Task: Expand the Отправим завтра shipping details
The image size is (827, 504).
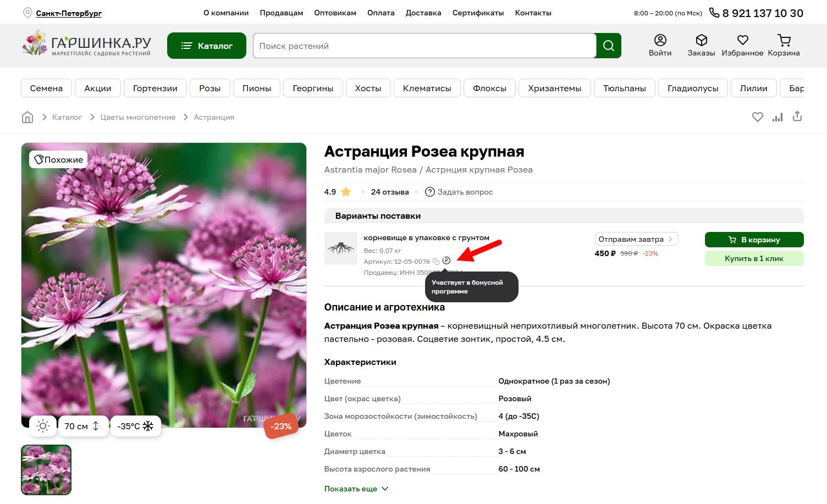Action: coord(636,239)
